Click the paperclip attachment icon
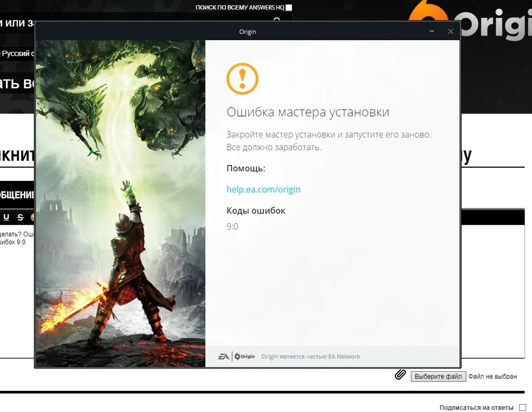This screenshot has width=532, height=412. 400,374
